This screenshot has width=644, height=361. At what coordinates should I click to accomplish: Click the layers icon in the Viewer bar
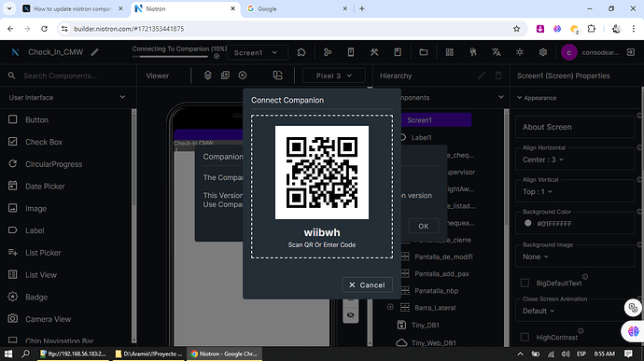(208, 76)
